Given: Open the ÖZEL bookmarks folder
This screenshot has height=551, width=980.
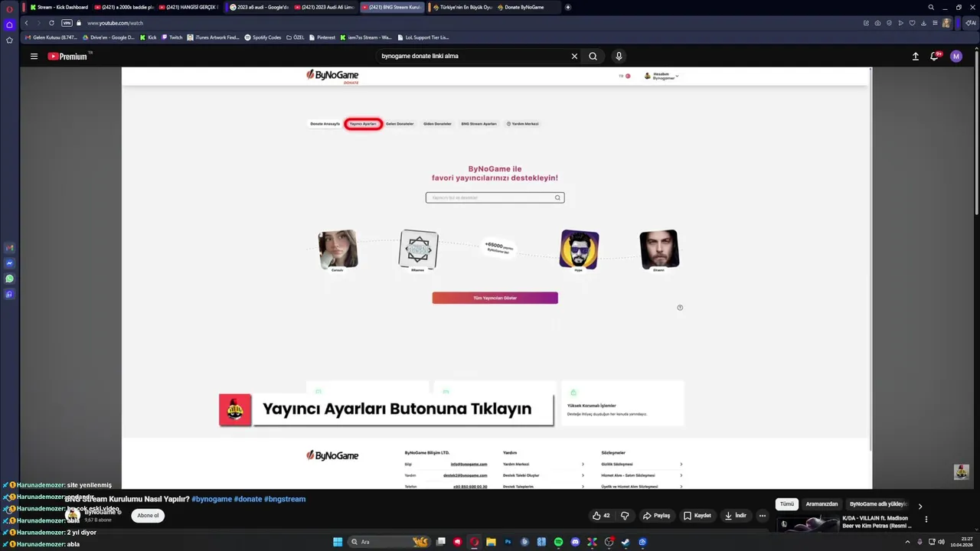Looking at the screenshot, I should click(x=296, y=37).
